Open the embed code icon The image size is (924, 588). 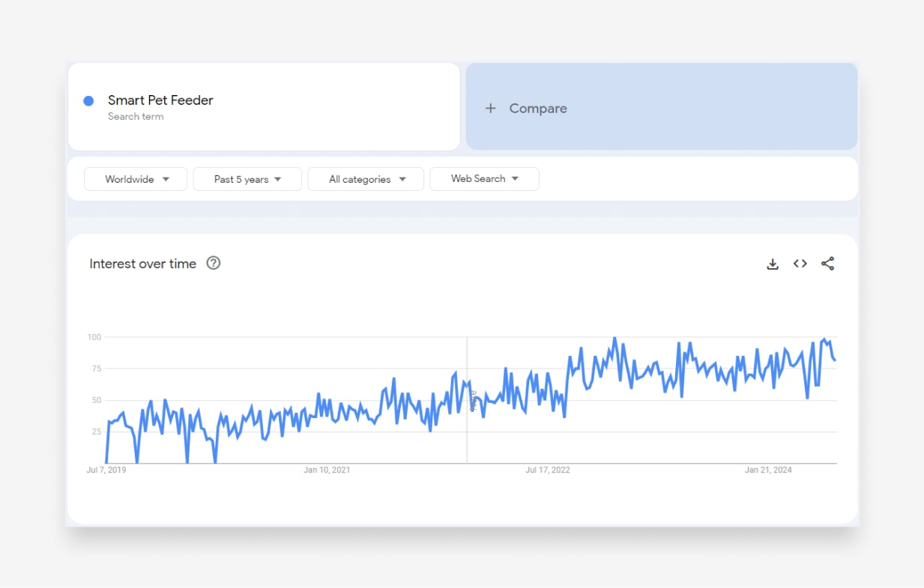tap(800, 264)
